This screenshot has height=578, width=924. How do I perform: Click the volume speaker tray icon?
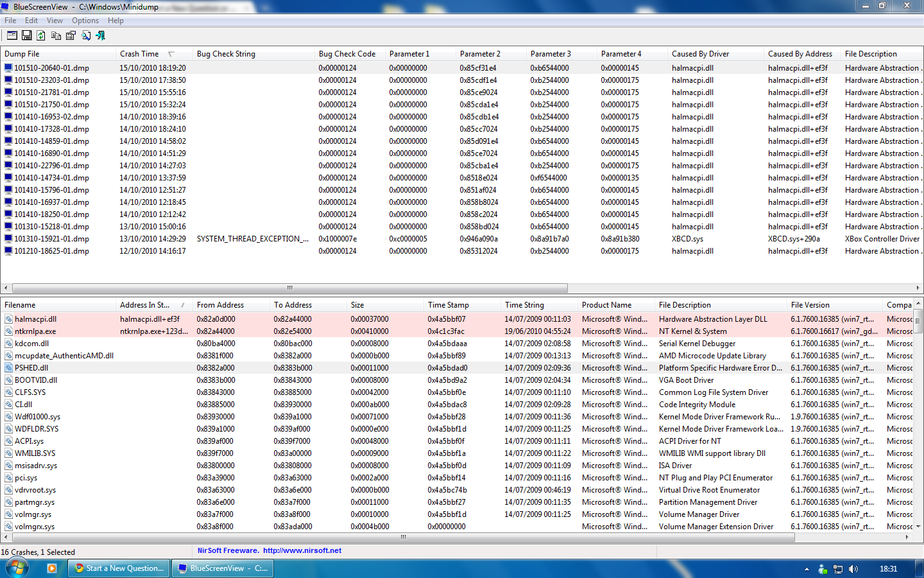coord(853,568)
